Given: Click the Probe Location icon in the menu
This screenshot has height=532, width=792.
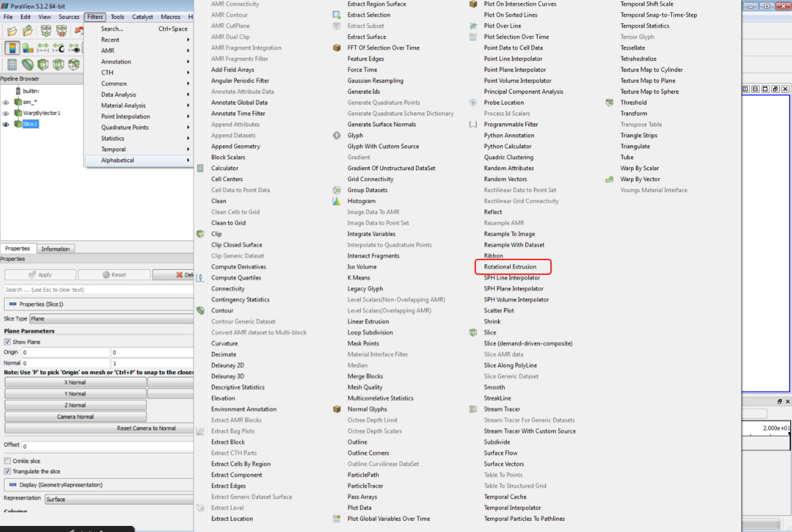Looking at the screenshot, I should click(473, 103).
